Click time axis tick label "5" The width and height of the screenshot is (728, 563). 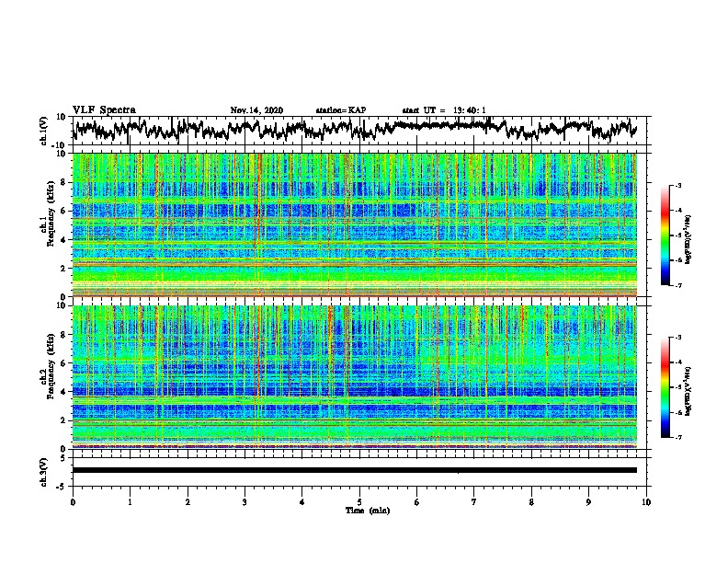pyautogui.click(x=359, y=502)
